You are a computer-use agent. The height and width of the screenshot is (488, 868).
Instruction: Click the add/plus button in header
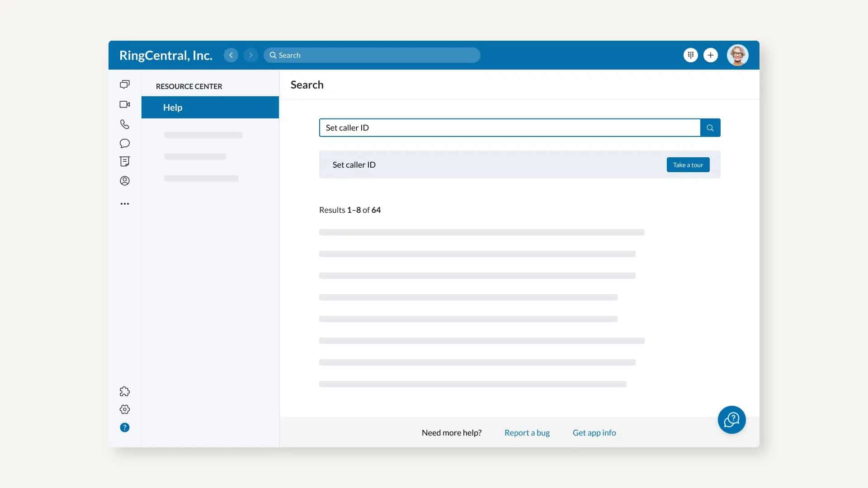coord(711,55)
